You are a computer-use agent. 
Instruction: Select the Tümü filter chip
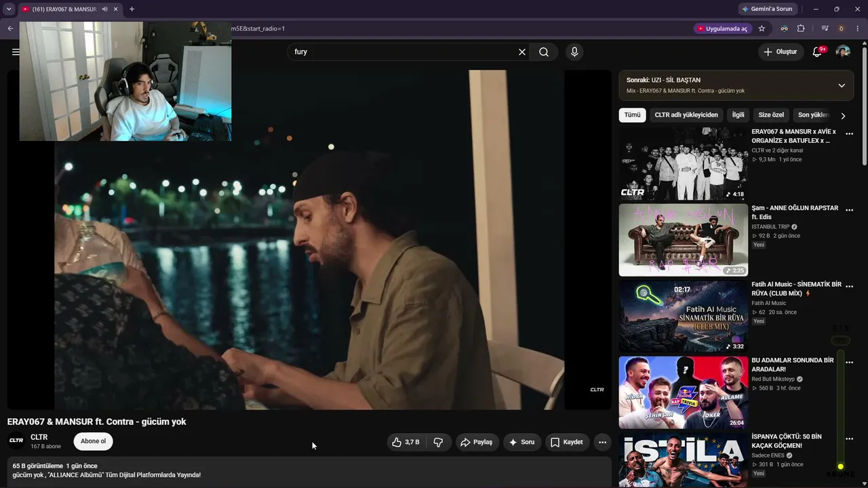click(x=632, y=115)
